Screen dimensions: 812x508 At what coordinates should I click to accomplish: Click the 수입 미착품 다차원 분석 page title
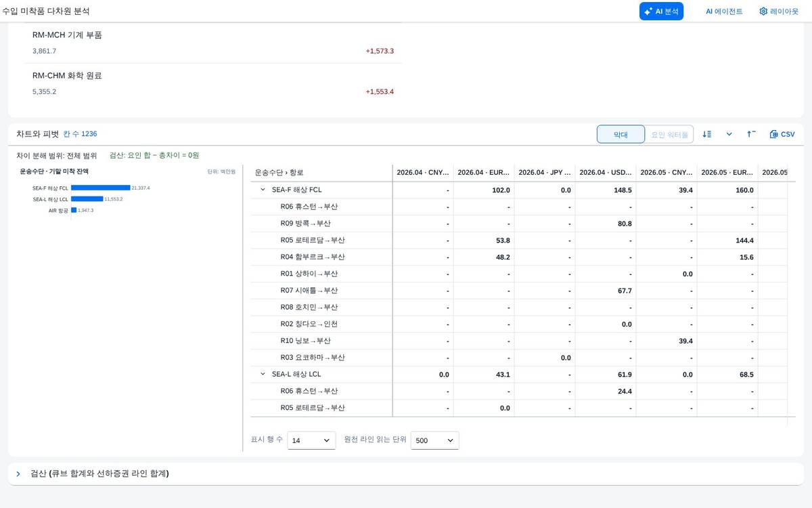point(45,12)
